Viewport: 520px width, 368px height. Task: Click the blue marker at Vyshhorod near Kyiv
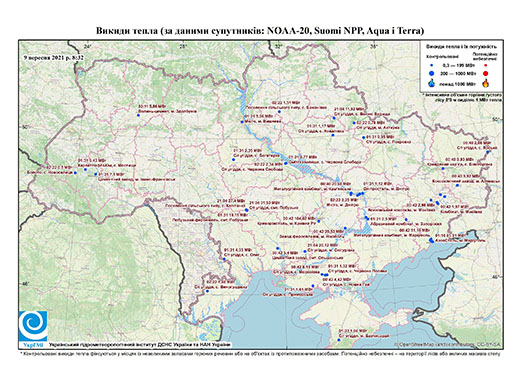(x=242, y=122)
